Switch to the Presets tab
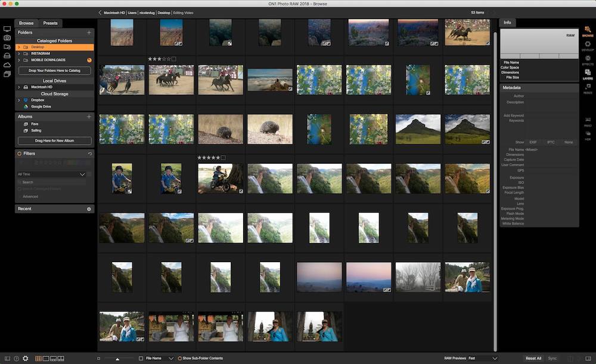The width and height of the screenshot is (596, 364). pos(50,23)
